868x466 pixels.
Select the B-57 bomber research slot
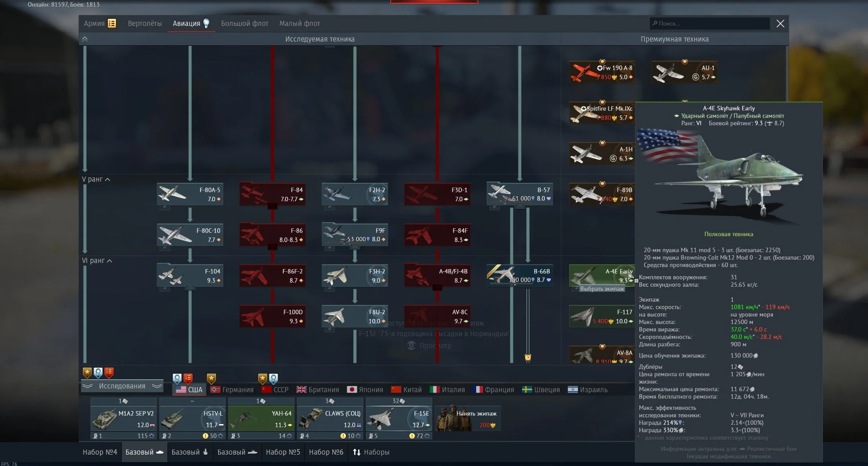pos(520,194)
